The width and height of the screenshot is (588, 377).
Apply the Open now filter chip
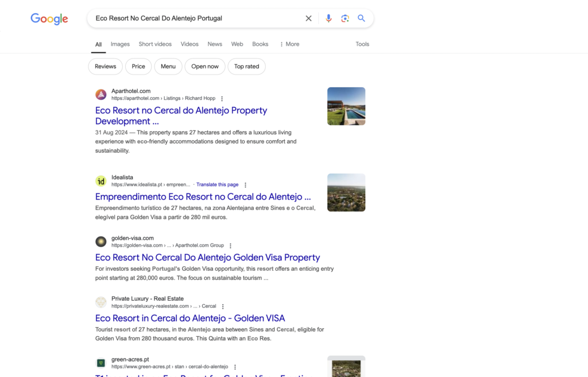click(x=205, y=67)
